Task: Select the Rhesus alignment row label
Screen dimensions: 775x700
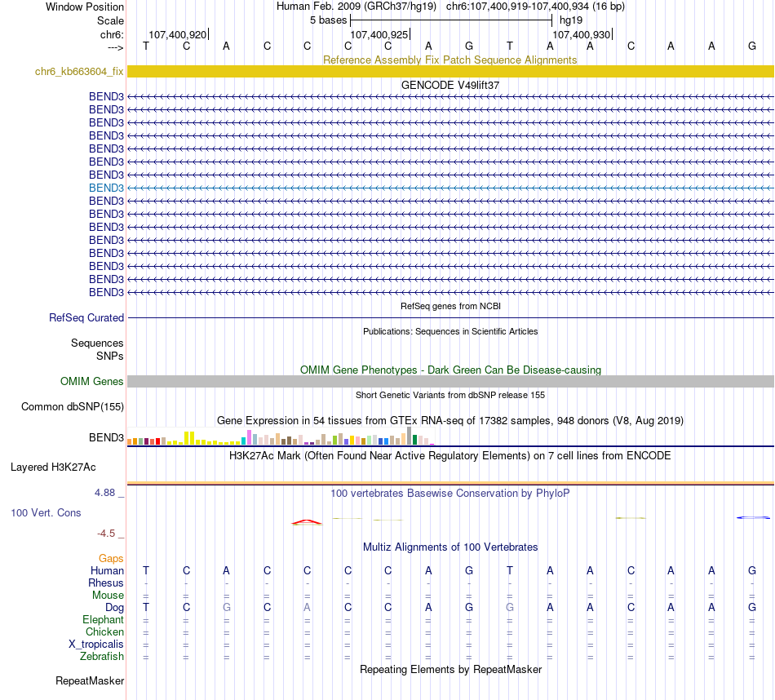Action: tap(106, 583)
